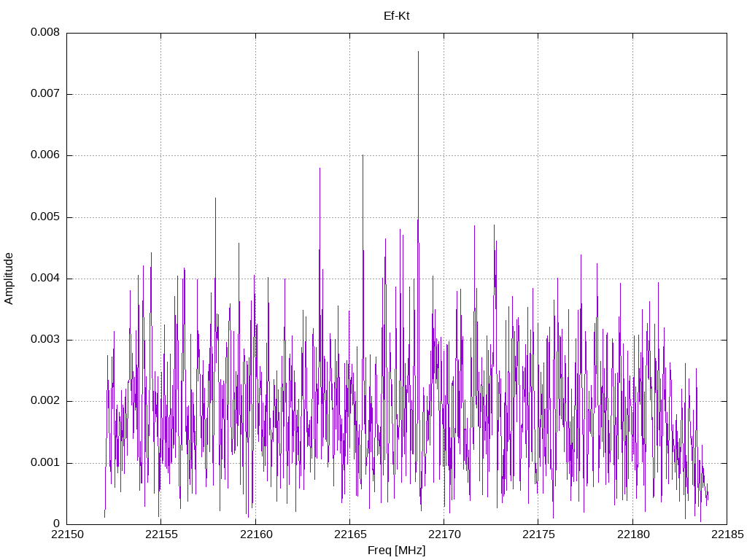Click x-axis tick label 22165
This screenshot has height=560, width=747.
click(x=349, y=534)
